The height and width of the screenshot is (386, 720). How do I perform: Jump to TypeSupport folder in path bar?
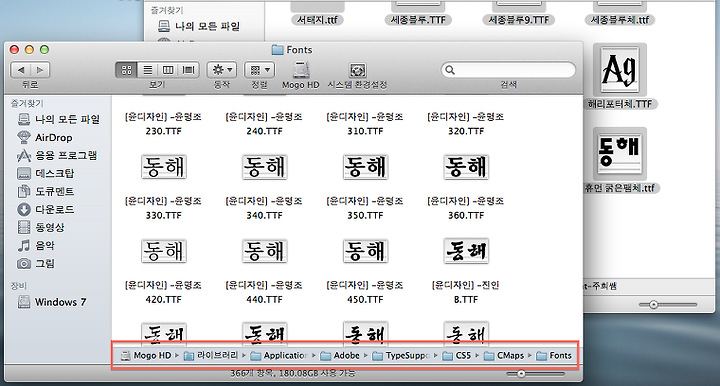(x=401, y=355)
